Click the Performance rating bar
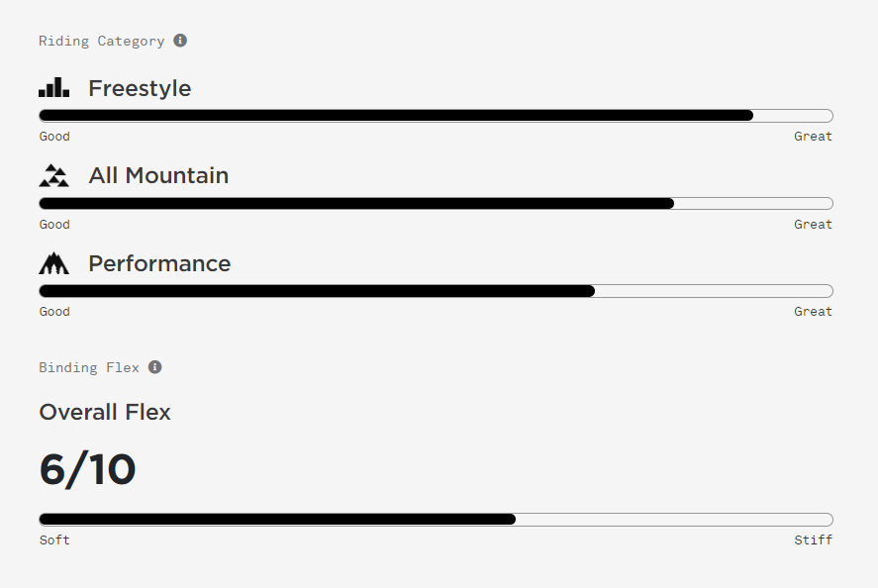 pos(436,291)
